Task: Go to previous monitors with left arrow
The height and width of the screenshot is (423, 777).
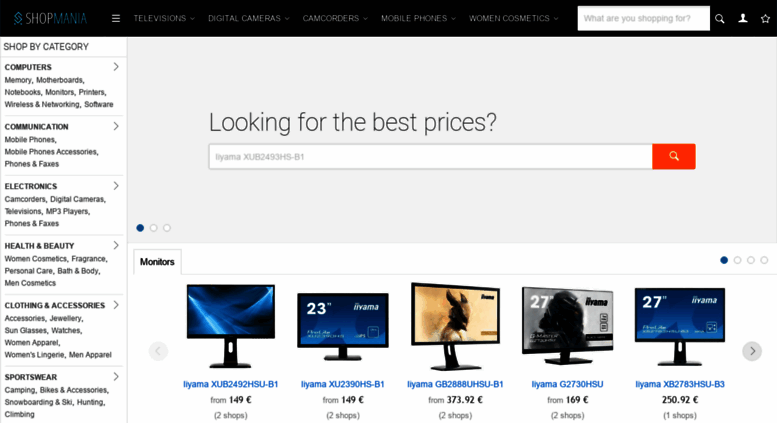Action: pyautogui.click(x=159, y=351)
